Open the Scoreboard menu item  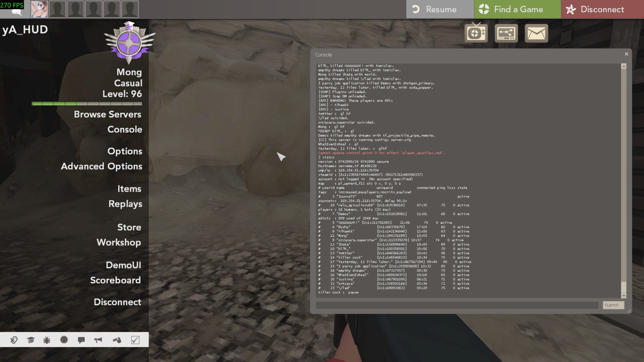(x=115, y=280)
